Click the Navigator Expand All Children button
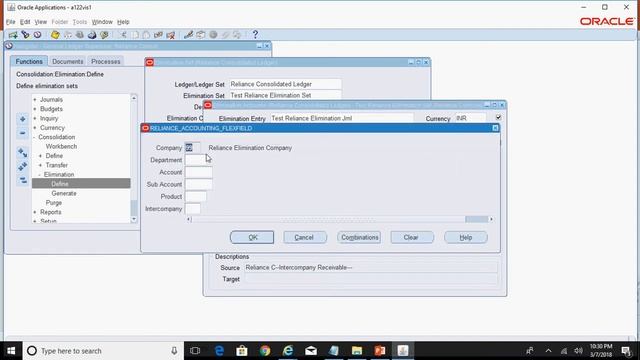 (22, 153)
